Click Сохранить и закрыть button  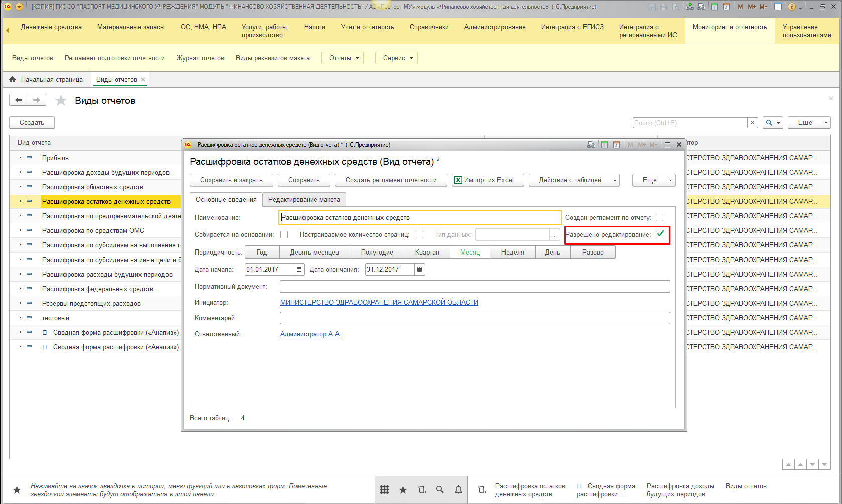click(231, 180)
